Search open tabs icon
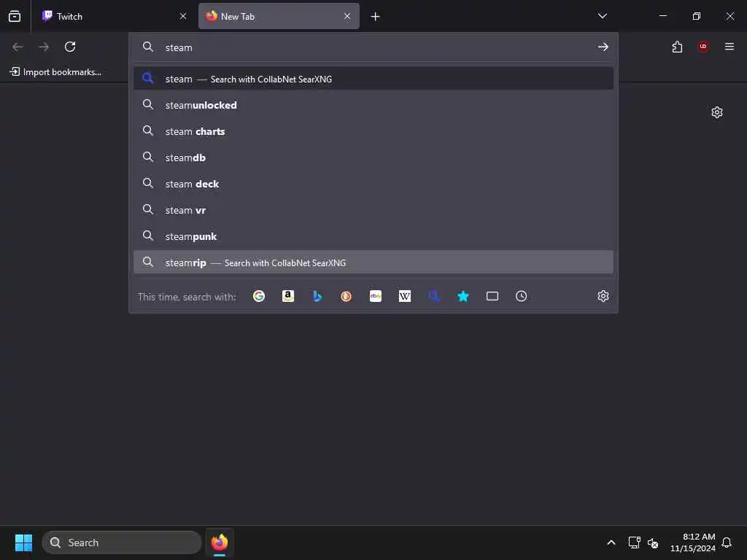 [x=492, y=296]
